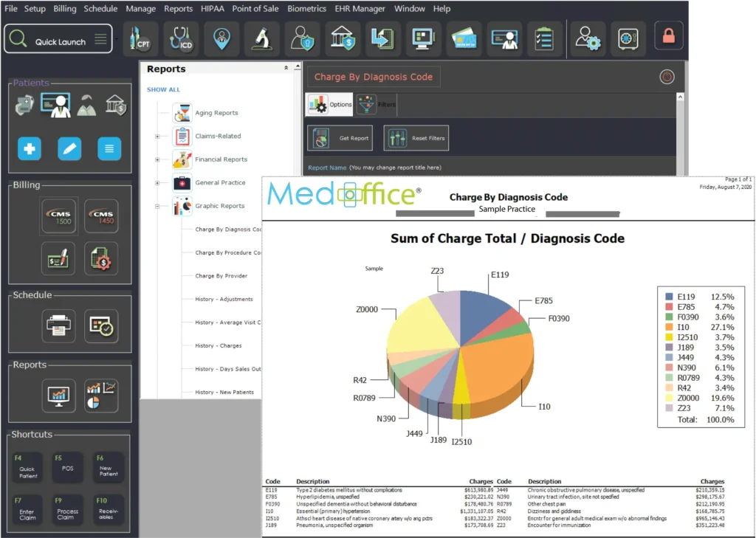Click the microscope lab icon
Image resolution: width=756 pixels, height=538 pixels.
(x=262, y=39)
